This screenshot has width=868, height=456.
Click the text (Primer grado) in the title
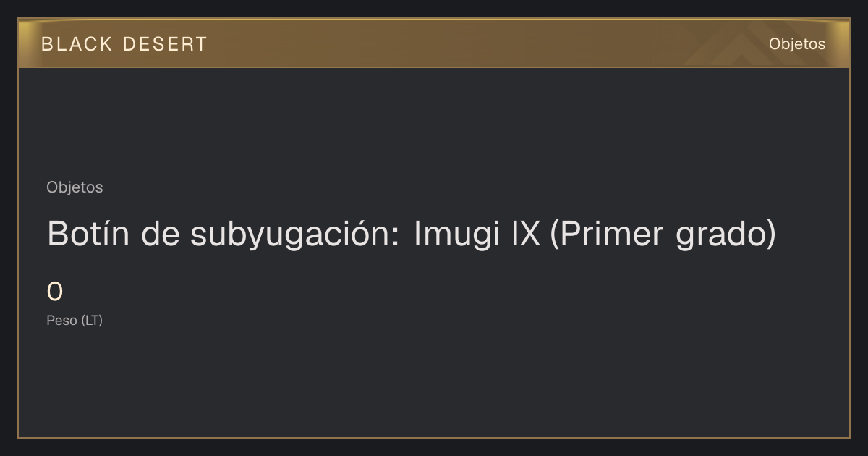coord(663,235)
